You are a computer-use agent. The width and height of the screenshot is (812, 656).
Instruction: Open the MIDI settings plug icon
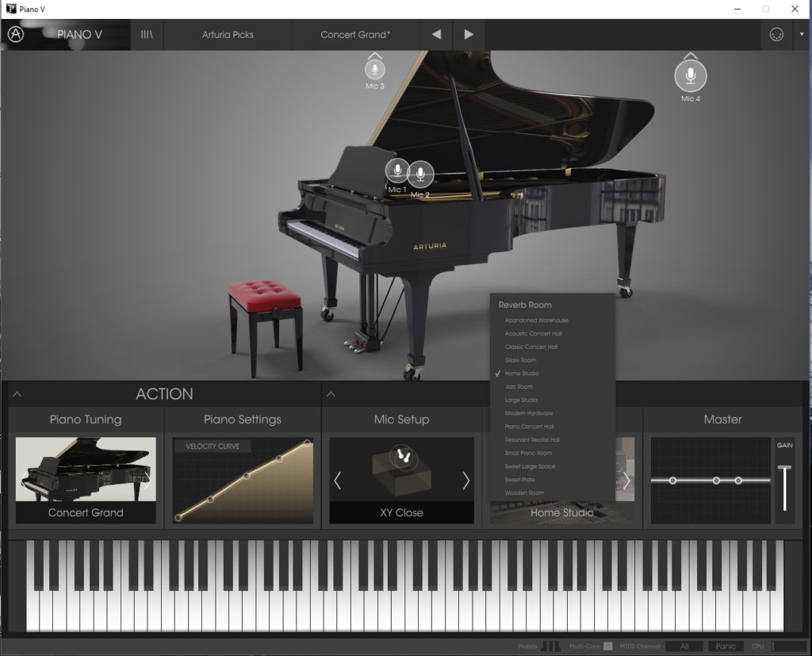776,35
